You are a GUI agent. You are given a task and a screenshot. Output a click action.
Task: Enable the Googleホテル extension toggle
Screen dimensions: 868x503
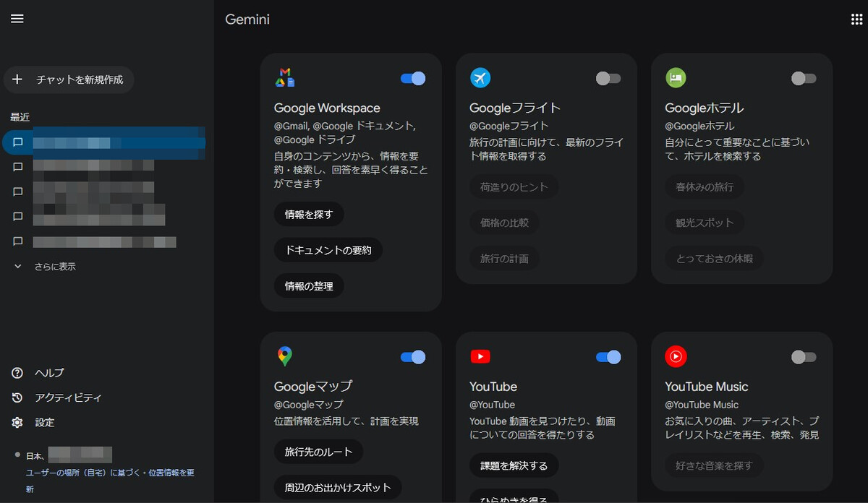pos(804,78)
